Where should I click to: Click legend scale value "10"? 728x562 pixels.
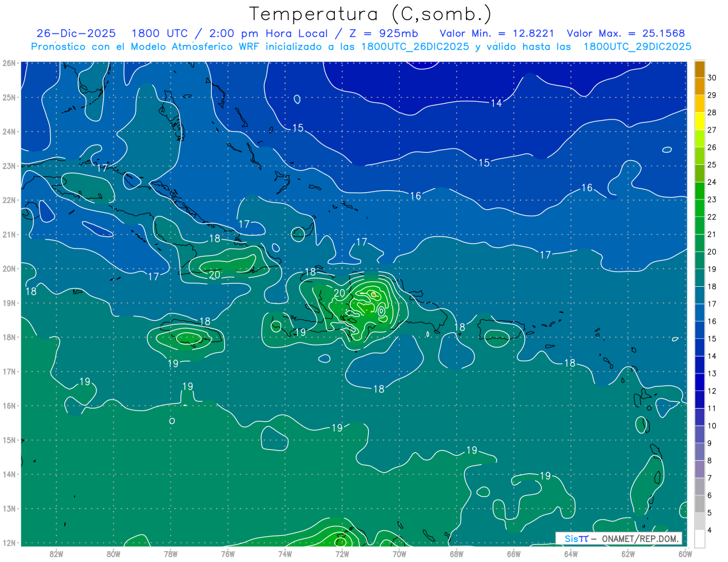(712, 426)
